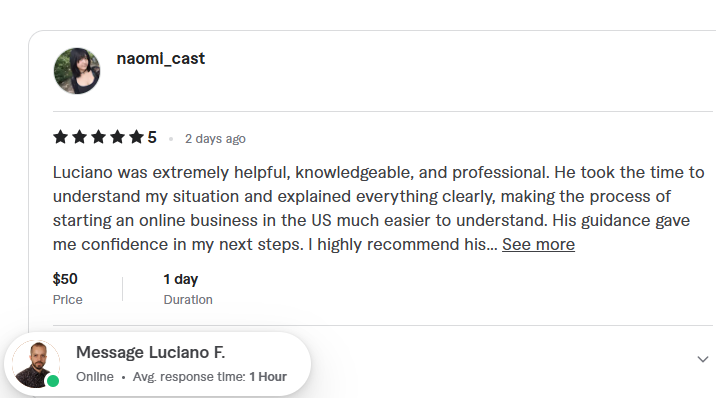Viewport: 716px width, 398px height.
Task: Click the Duration label under 1 day
Action: (x=188, y=300)
